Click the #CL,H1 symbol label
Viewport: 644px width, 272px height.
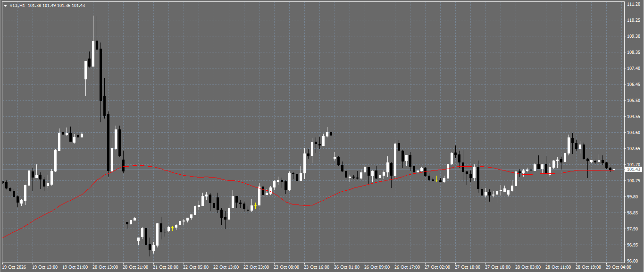pos(17,5)
